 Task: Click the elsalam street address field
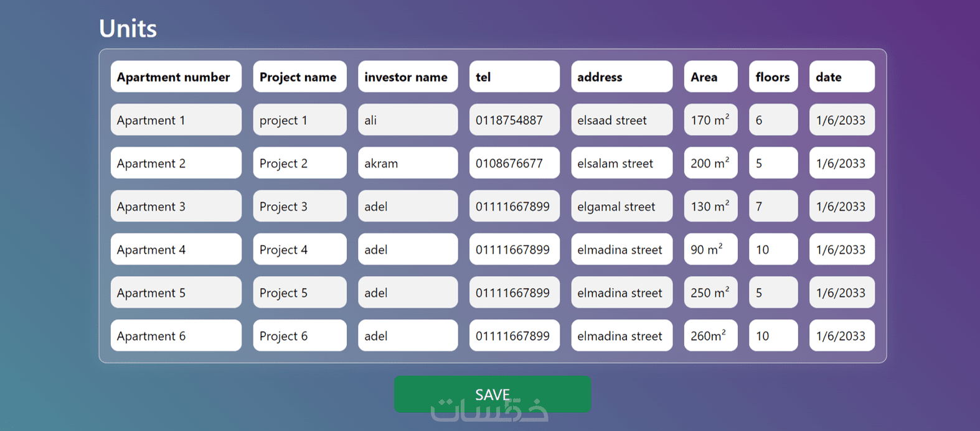pyautogui.click(x=621, y=163)
